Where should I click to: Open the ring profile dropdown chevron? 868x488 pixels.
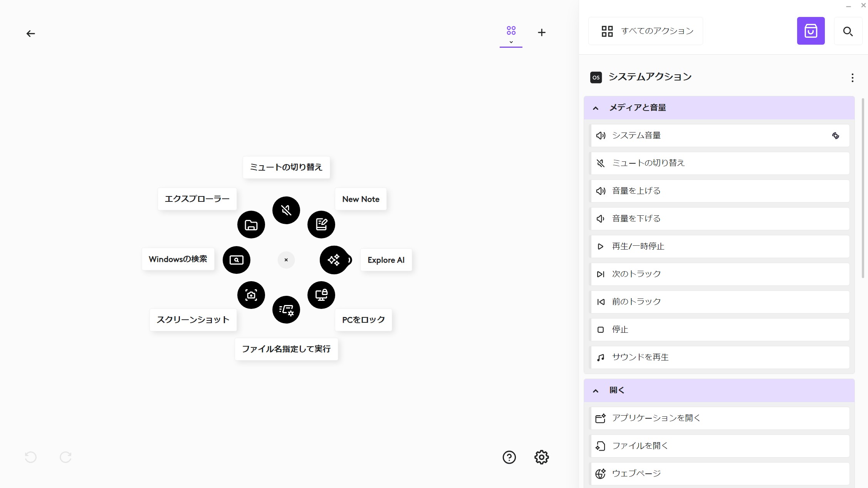point(511,42)
